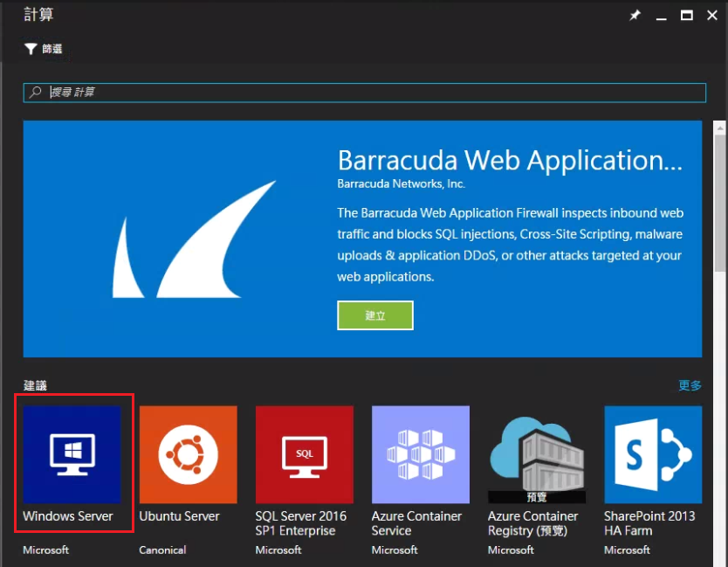Close the 計算 blade
This screenshot has height=567, width=728.
[x=711, y=16]
